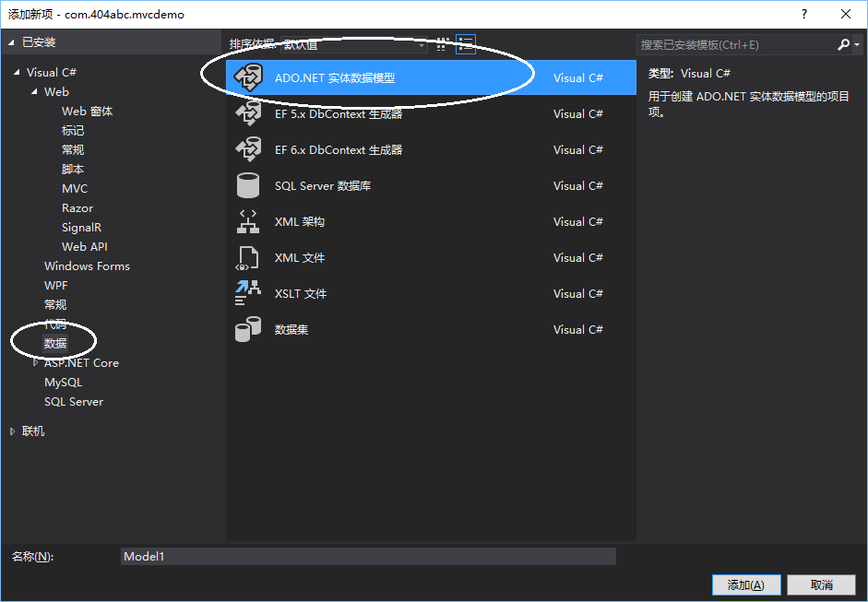Select ADO.NET 实体数据模型 template

[x=431, y=77]
